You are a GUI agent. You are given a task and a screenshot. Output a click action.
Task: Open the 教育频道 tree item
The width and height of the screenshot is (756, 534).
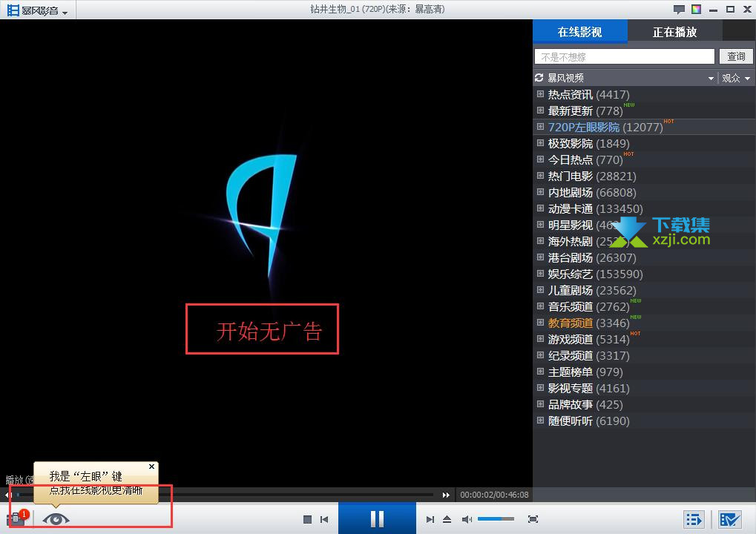[588, 323]
